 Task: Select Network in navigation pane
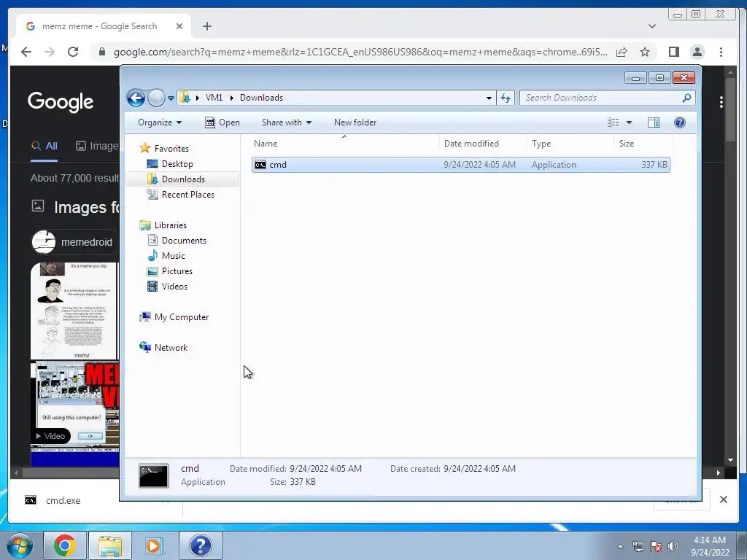pyautogui.click(x=163, y=348)
